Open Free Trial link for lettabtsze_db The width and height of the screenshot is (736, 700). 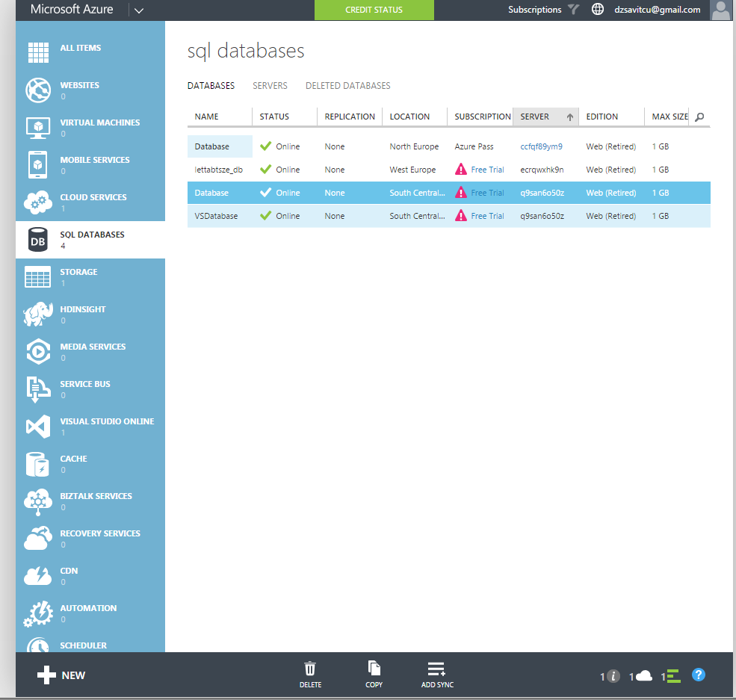pyautogui.click(x=487, y=170)
